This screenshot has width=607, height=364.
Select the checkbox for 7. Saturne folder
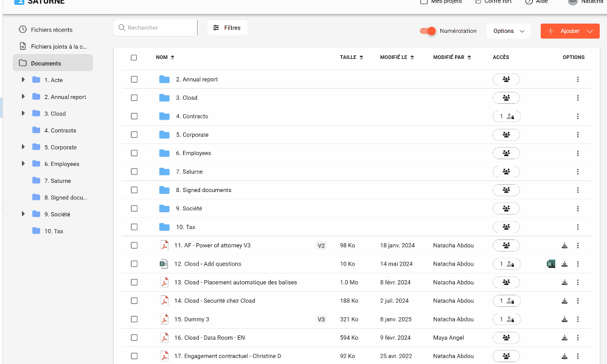point(134,172)
